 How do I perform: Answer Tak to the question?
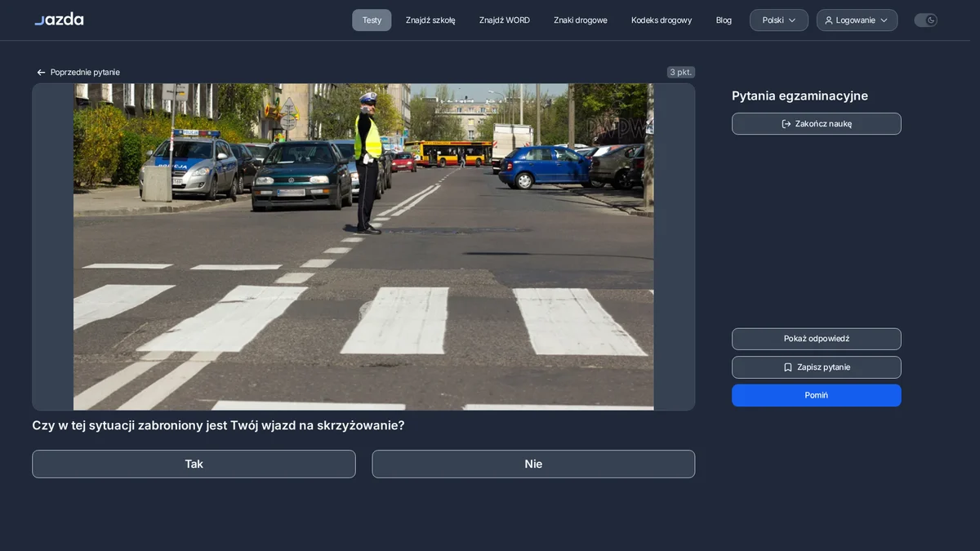(x=194, y=464)
